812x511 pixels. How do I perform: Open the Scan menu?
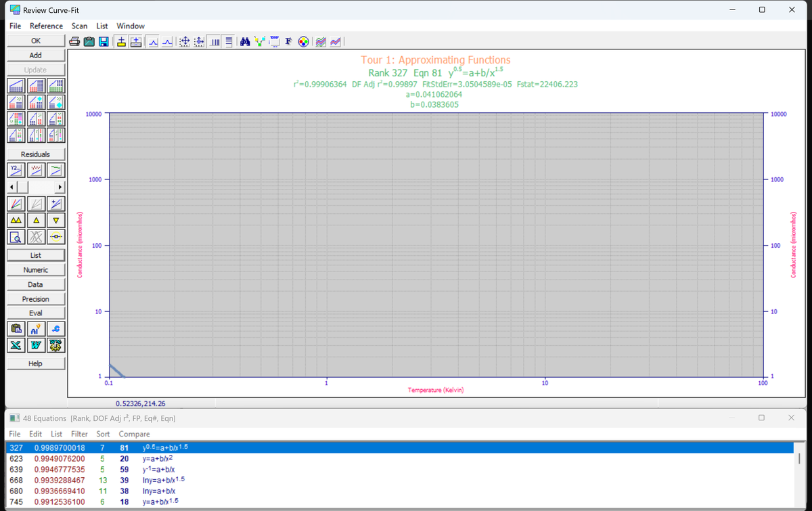(80, 26)
